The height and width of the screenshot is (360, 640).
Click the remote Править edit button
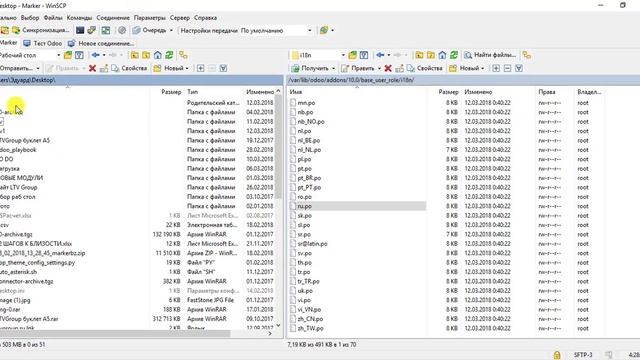click(x=358, y=68)
